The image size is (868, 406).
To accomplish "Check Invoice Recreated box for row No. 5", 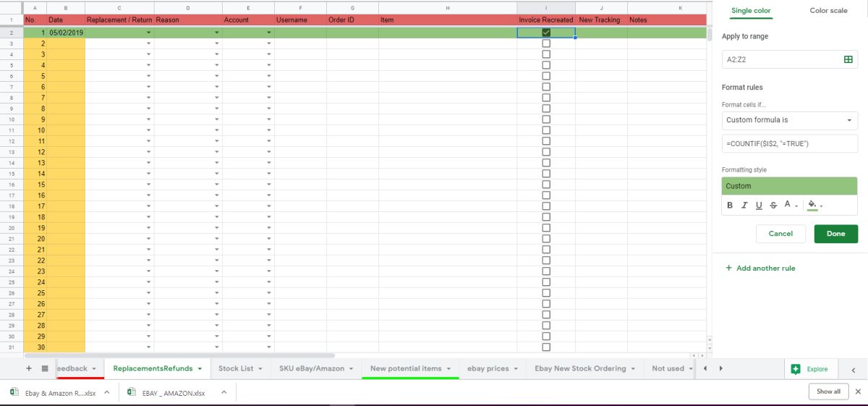I will pyautogui.click(x=546, y=76).
